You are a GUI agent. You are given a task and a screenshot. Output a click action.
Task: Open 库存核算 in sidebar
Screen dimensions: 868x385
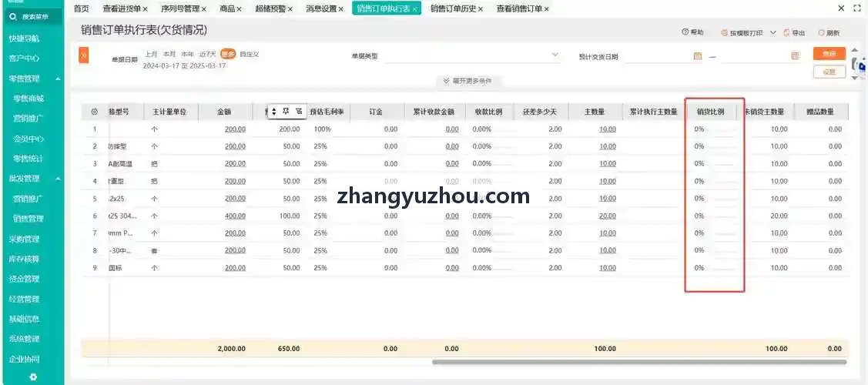pyautogui.click(x=25, y=259)
